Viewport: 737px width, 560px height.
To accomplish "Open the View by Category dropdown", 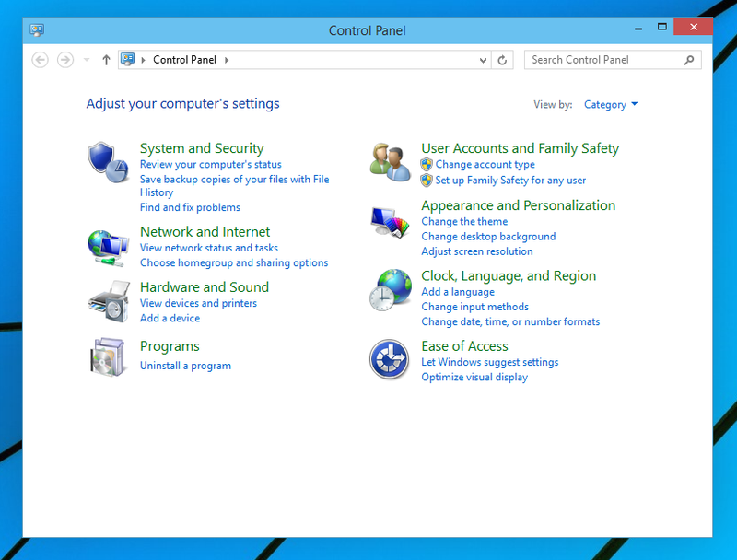I will 611,104.
